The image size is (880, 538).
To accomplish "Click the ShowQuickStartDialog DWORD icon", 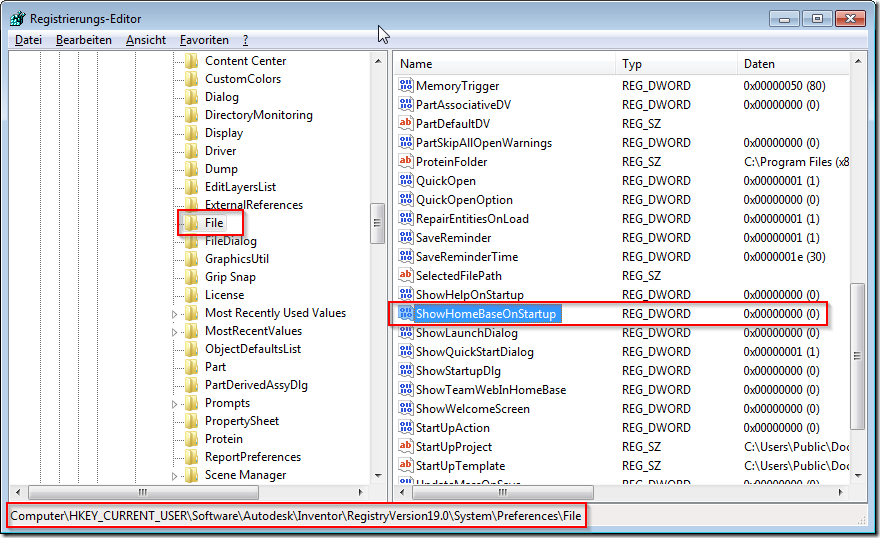I will (405, 352).
